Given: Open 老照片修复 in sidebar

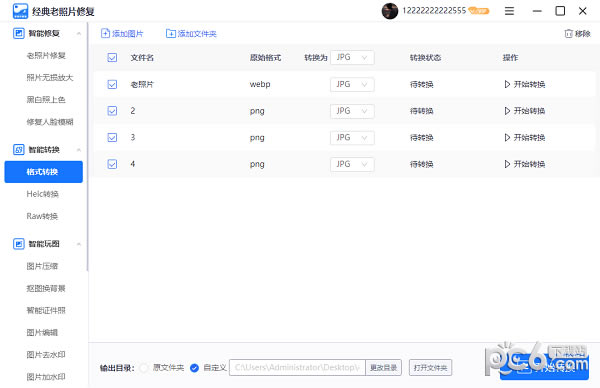Looking at the screenshot, I should 46,55.
